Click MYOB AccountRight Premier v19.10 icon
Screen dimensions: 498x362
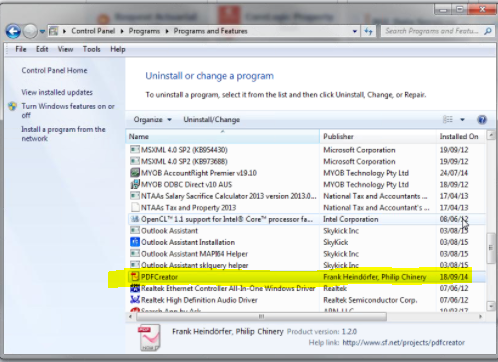click(x=135, y=173)
